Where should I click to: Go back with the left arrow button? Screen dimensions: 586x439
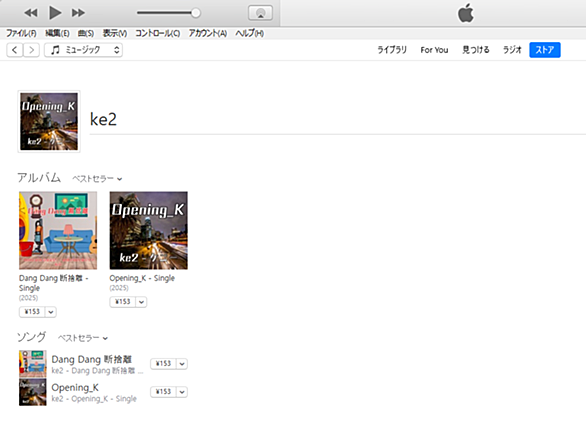pyautogui.click(x=15, y=50)
